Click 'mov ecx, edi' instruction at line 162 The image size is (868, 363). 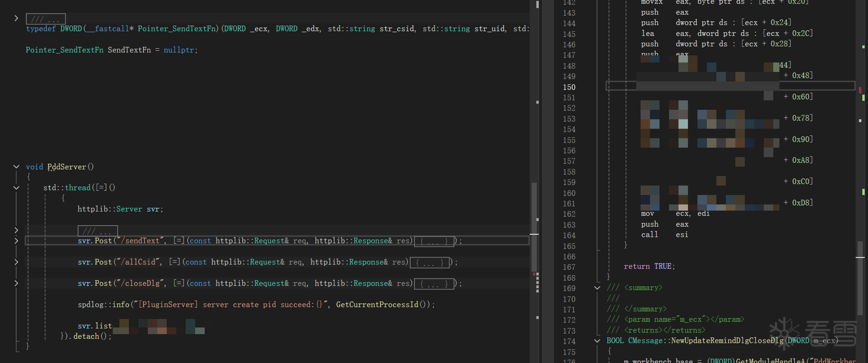[675, 214]
